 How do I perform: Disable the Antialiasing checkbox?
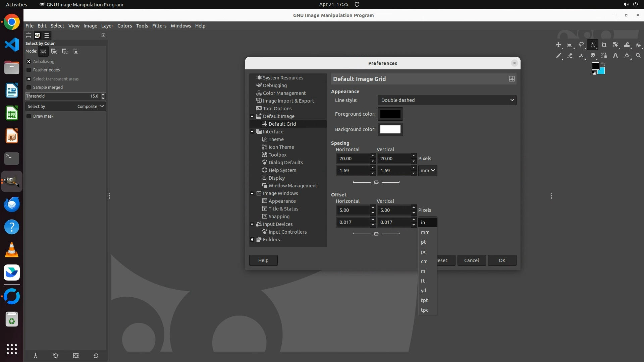29,62
